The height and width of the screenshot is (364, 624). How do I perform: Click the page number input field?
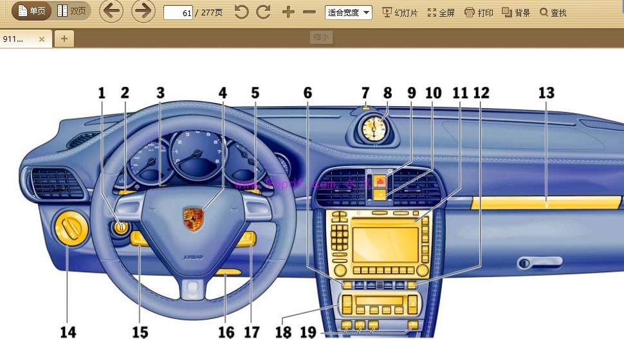point(178,12)
